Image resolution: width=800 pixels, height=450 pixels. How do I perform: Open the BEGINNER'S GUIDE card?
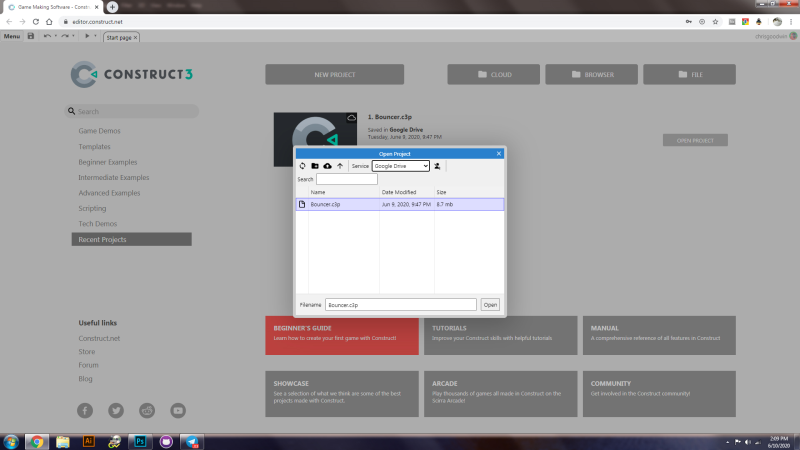coord(342,335)
